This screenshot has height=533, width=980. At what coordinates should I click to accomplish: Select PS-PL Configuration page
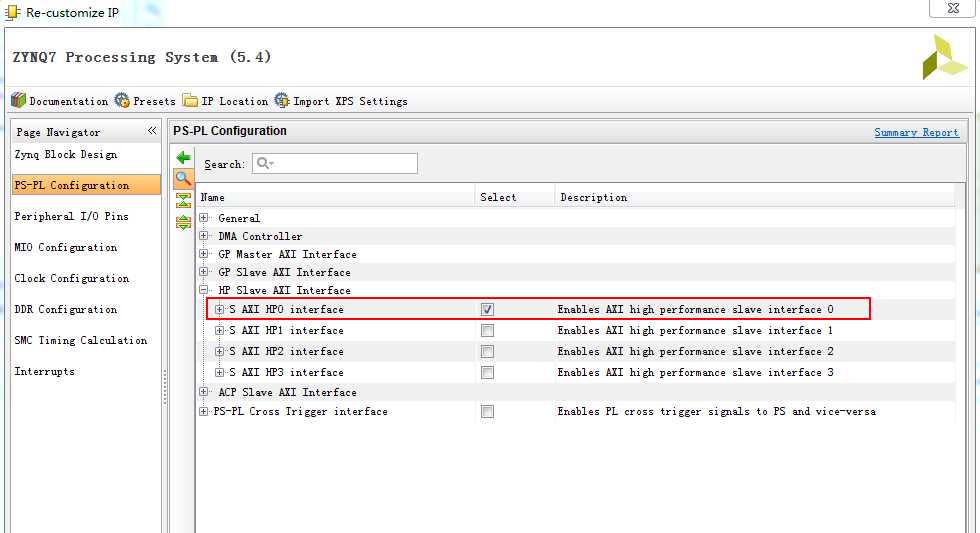pyautogui.click(x=86, y=185)
